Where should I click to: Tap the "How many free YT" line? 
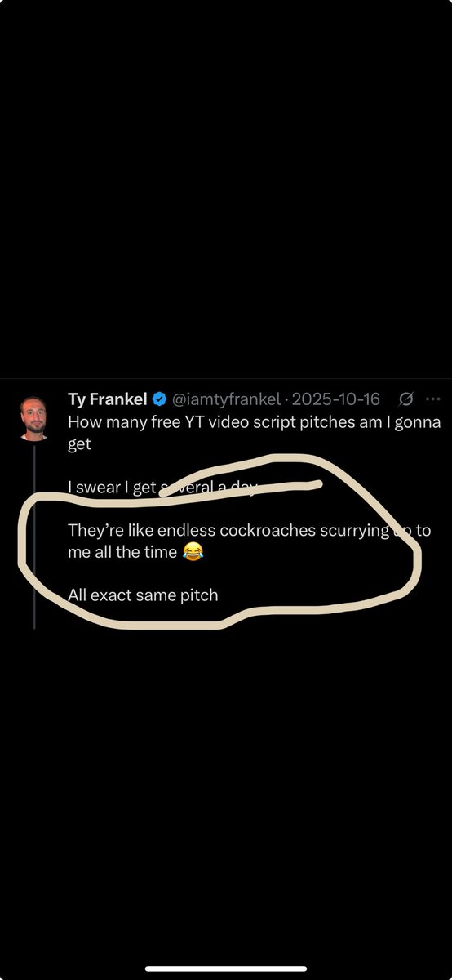(254, 423)
